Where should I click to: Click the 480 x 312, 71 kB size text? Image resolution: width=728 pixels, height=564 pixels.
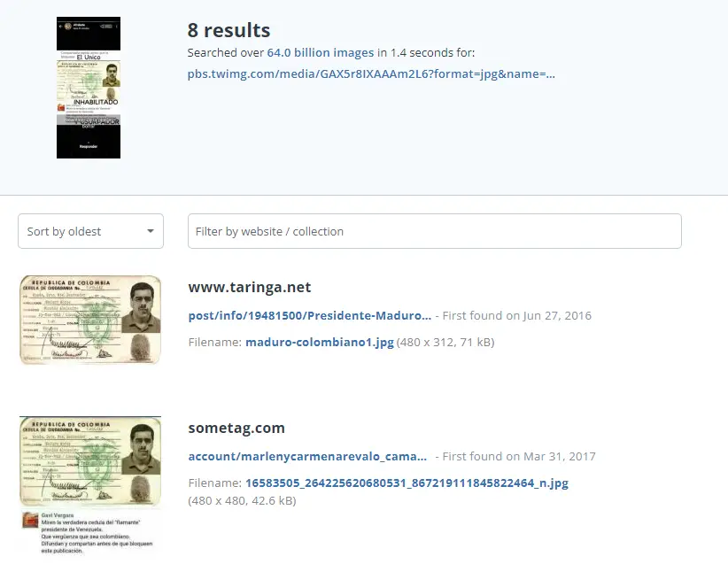pos(445,342)
